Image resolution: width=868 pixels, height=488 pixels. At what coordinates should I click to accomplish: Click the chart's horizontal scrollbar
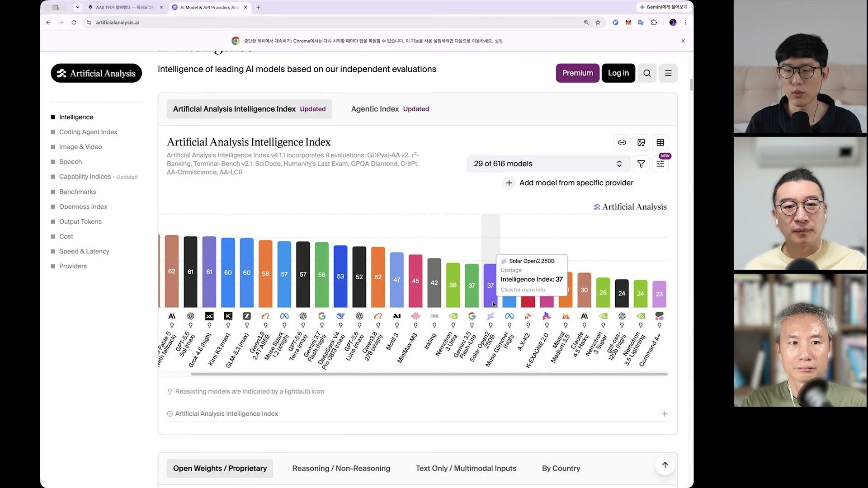tap(429, 374)
